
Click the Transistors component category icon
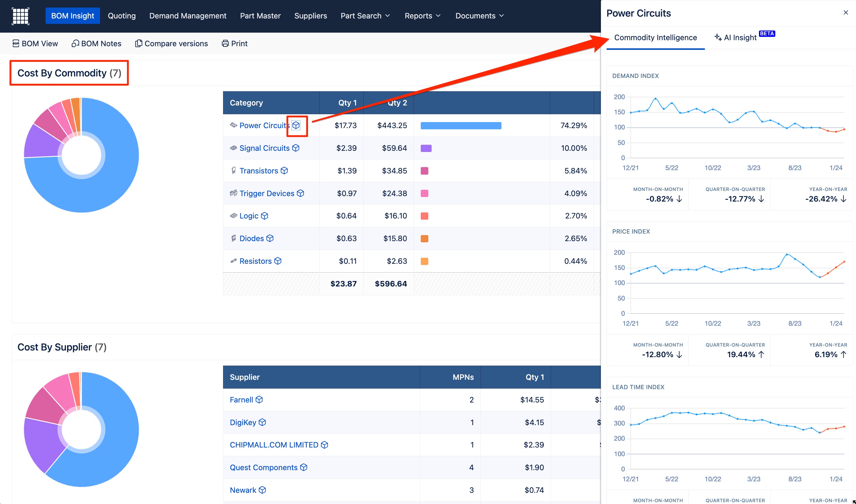click(x=233, y=170)
